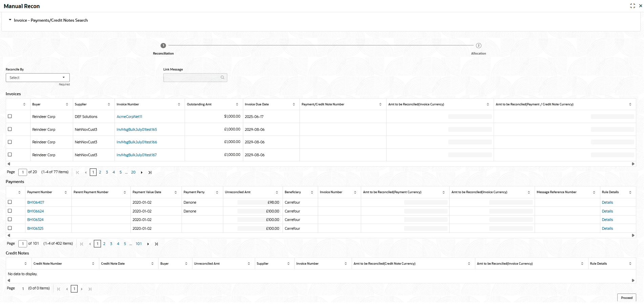This screenshot has height=304, width=644.
Task: Sort Credit Notes by Supplier column
Action: click(288, 264)
